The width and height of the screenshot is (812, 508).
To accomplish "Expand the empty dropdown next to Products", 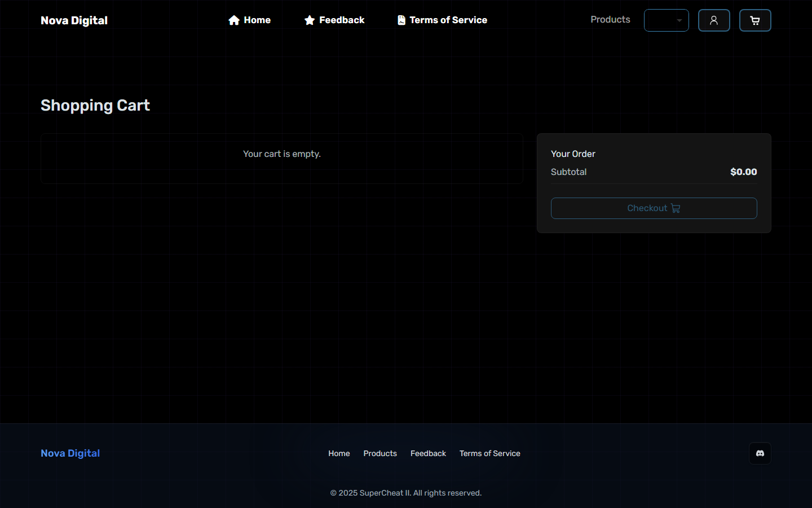I will tap(667, 20).
